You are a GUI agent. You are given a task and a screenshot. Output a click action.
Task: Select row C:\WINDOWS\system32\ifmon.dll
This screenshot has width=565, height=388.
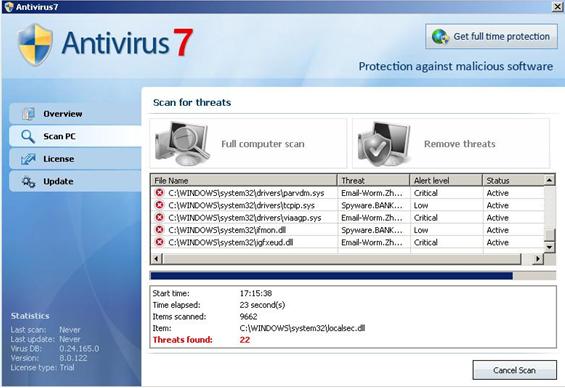click(x=348, y=229)
